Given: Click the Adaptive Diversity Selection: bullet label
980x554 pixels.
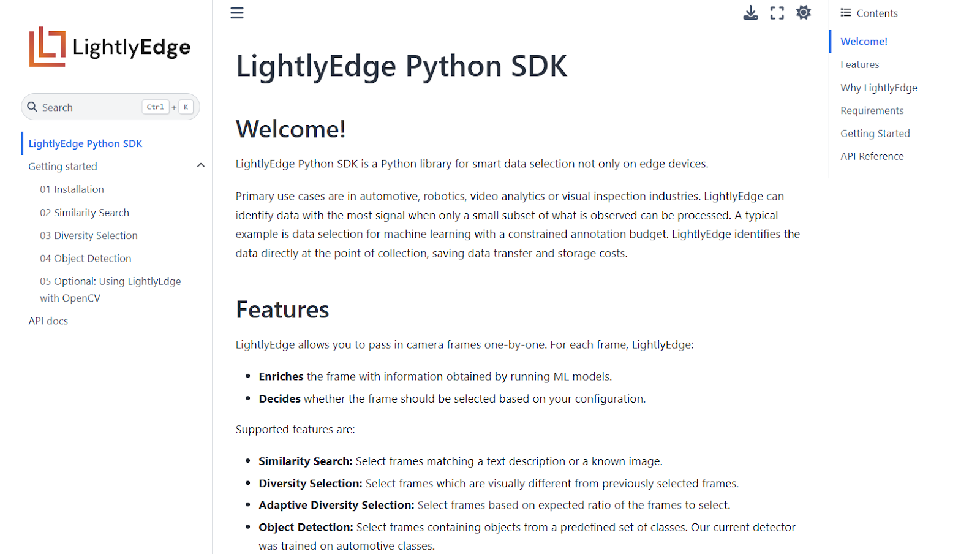Looking at the screenshot, I should point(336,505).
